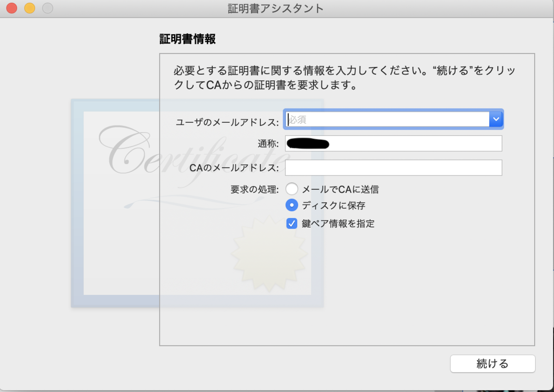Click the 続ける button

pos(493,363)
